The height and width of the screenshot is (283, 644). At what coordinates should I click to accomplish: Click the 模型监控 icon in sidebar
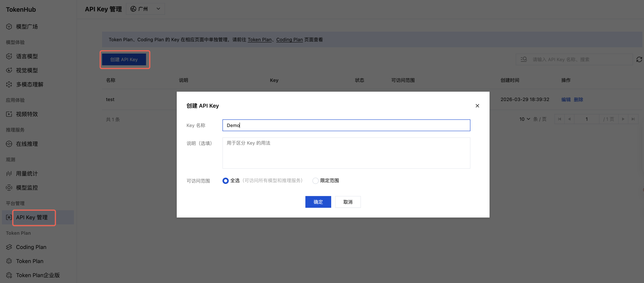click(9, 187)
